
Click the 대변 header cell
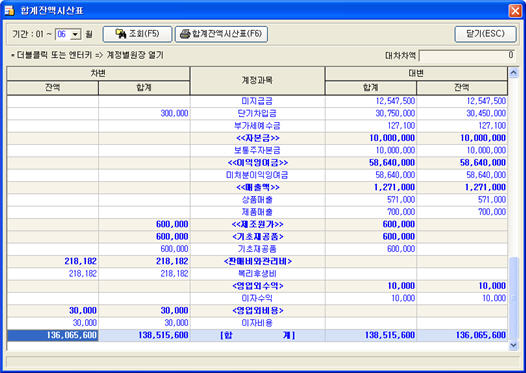coord(416,73)
